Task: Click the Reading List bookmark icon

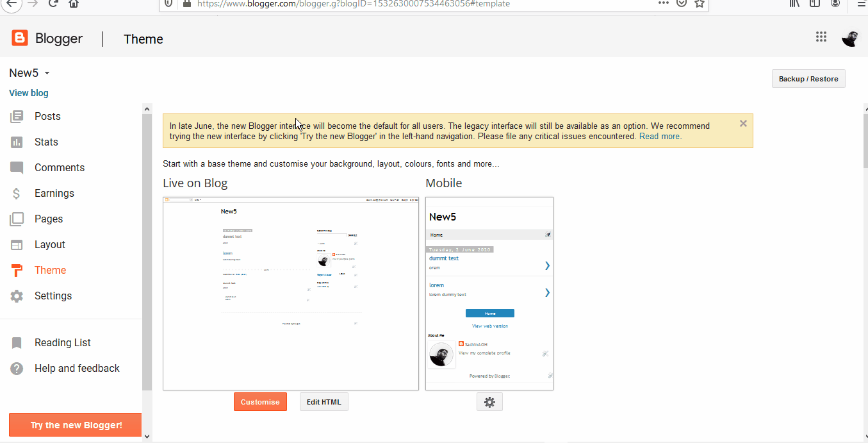Action: tap(17, 343)
